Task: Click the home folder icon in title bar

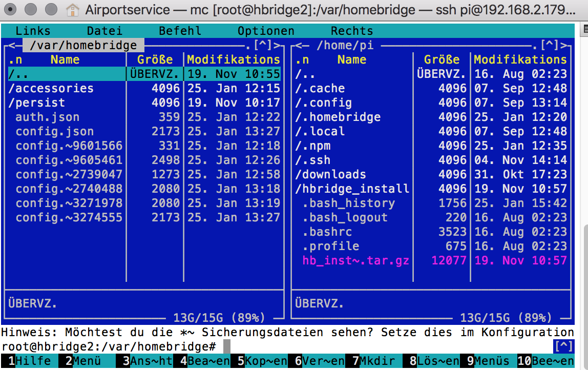Action: pyautogui.click(x=73, y=9)
